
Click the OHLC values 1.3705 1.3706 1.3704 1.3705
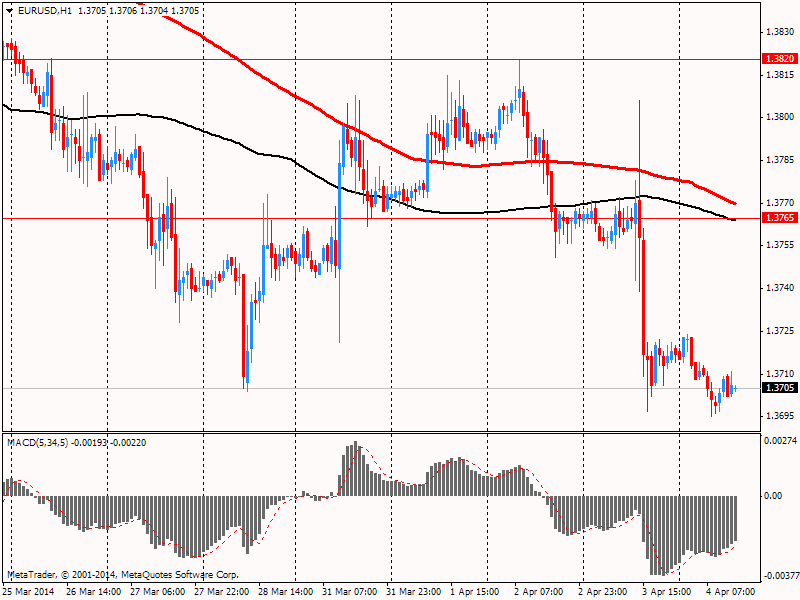pos(138,11)
